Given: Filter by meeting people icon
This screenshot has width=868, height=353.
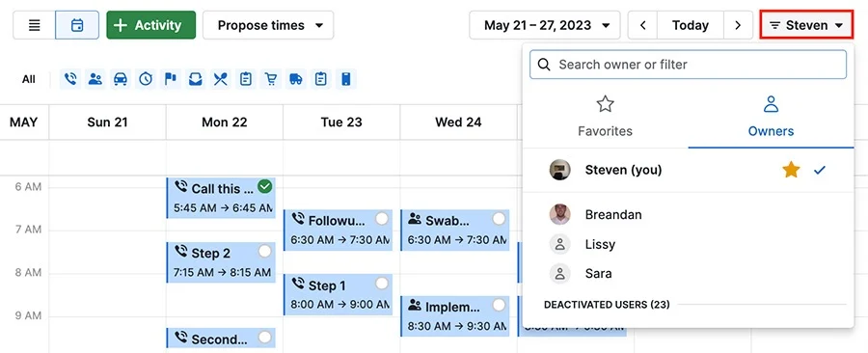Looking at the screenshot, I should coord(95,79).
